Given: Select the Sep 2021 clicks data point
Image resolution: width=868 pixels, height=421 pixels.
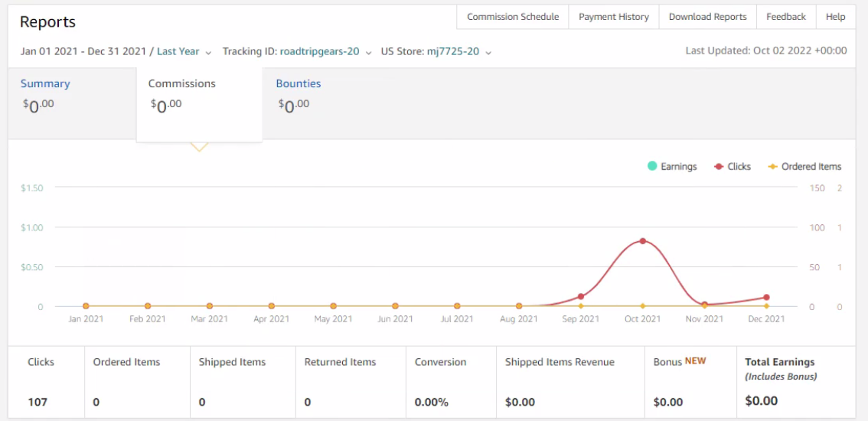Looking at the screenshot, I should click(581, 296).
